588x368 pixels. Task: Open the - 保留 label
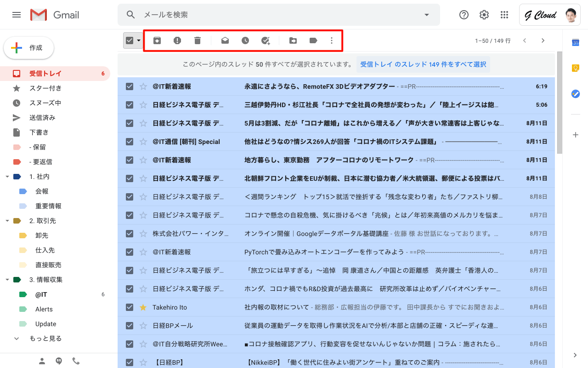tap(55, 147)
